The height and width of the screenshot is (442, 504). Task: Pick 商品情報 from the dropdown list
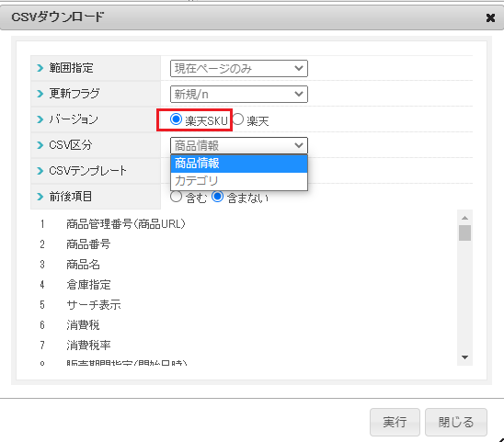[x=239, y=164]
